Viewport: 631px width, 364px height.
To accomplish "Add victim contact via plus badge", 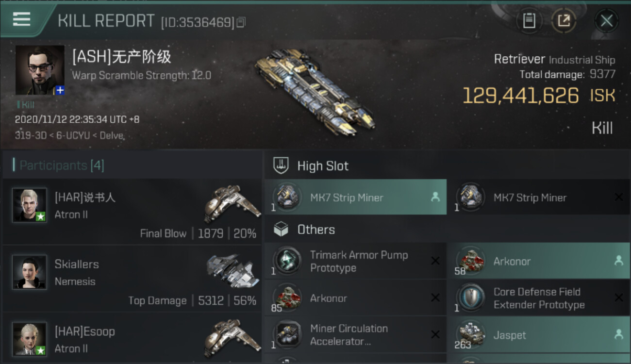I will 60,90.
